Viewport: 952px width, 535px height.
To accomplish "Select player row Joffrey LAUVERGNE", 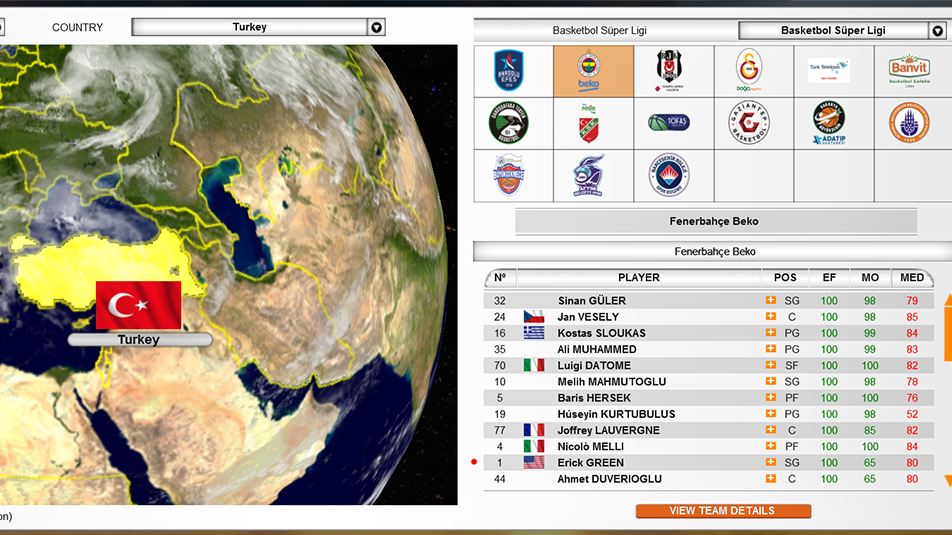I will (x=709, y=430).
